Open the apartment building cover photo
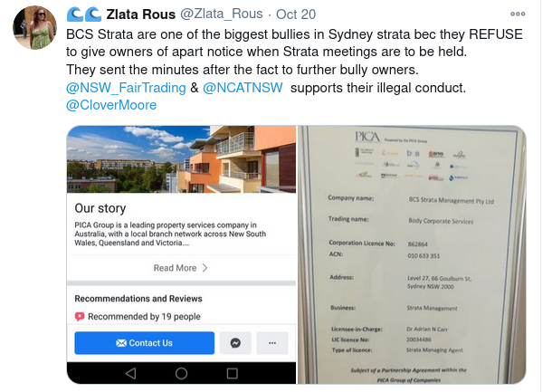552x392 pixels. click(181, 158)
